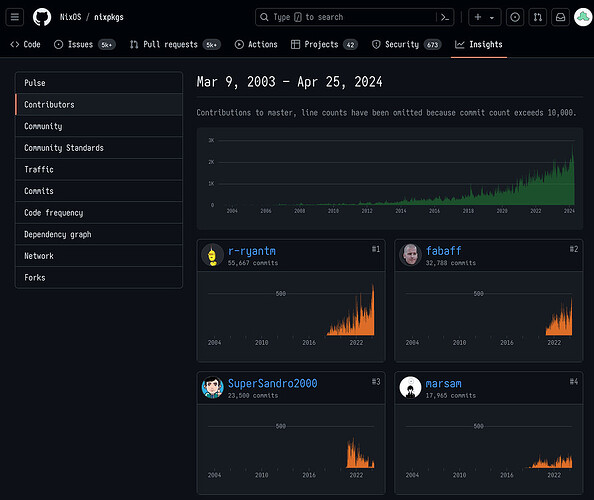Open the notifications inbox icon
Screen dimensions: 594x500
560,17
